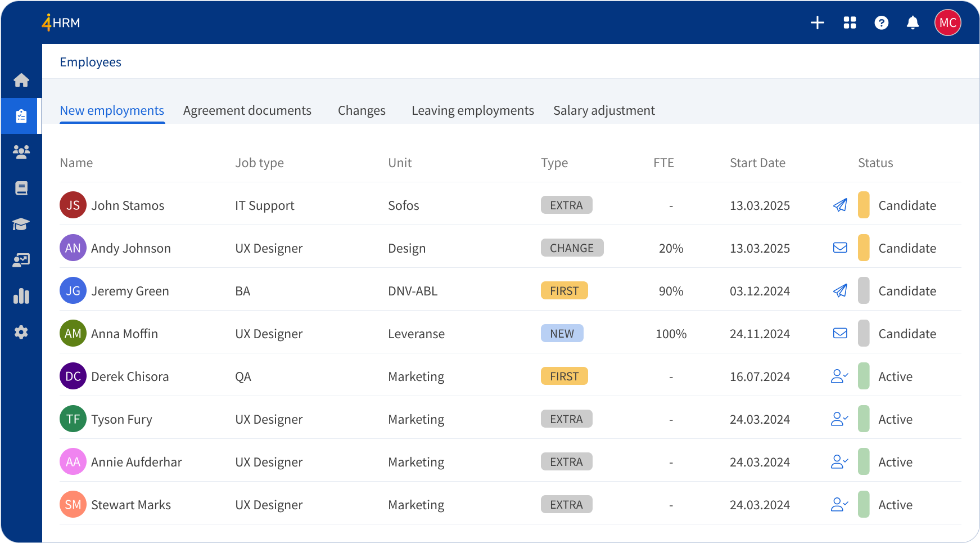The image size is (980, 543).
Task: Open Tyson Fury employee name
Action: click(x=121, y=419)
